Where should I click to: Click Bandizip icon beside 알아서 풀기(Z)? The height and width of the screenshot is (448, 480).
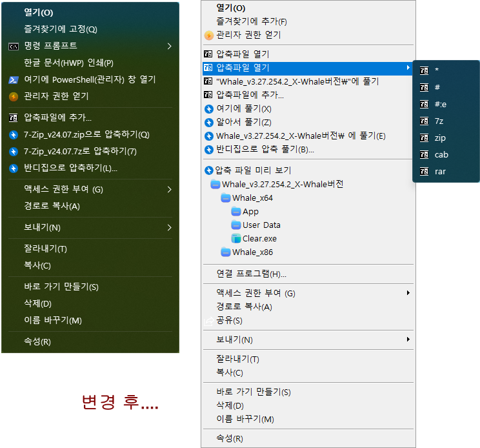click(x=209, y=123)
